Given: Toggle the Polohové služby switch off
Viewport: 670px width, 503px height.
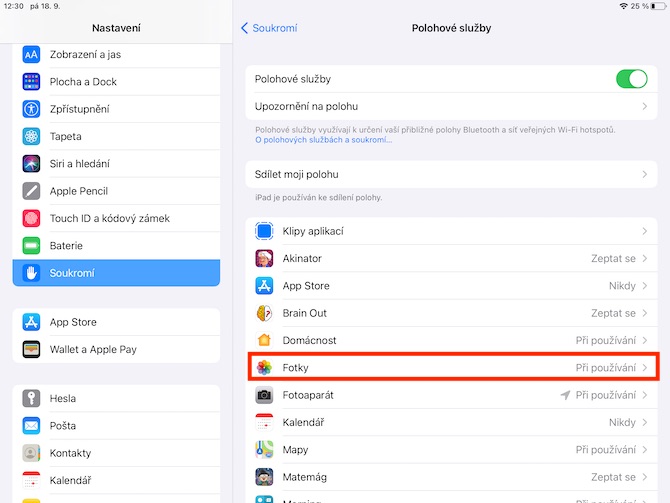Looking at the screenshot, I should [631, 79].
